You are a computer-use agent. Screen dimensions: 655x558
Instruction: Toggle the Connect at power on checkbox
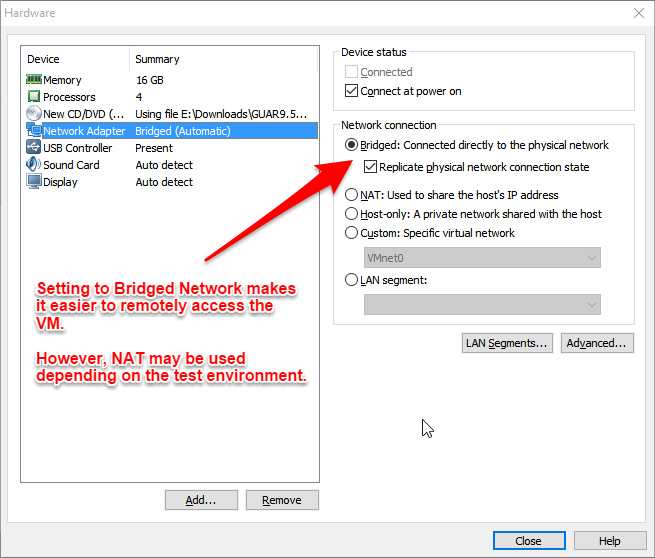pyautogui.click(x=351, y=91)
